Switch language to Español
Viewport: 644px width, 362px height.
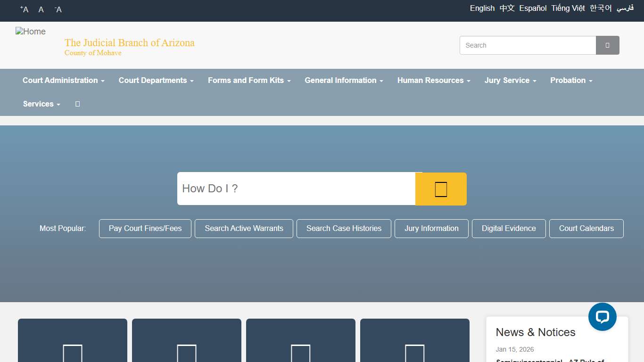coord(533,8)
